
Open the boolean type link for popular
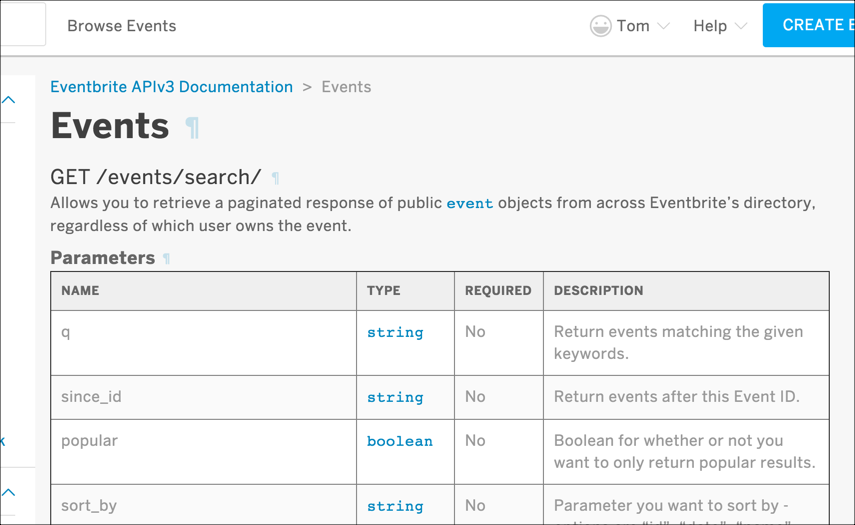coord(400,441)
